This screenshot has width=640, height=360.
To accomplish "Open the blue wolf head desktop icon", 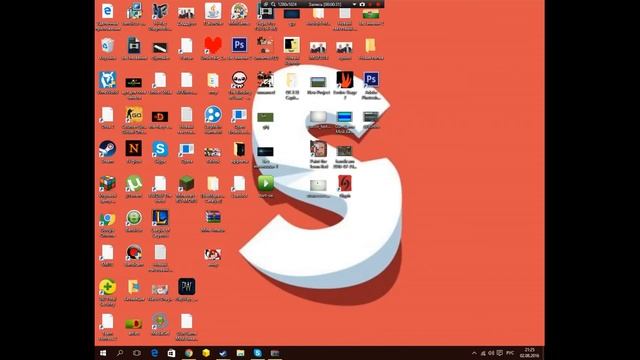I will coord(107,80).
